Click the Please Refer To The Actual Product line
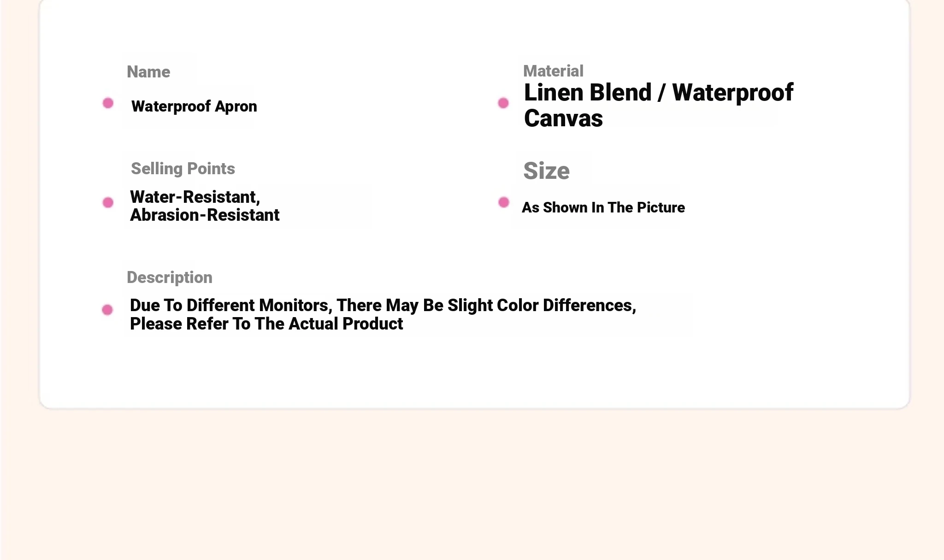 pyautogui.click(x=266, y=324)
